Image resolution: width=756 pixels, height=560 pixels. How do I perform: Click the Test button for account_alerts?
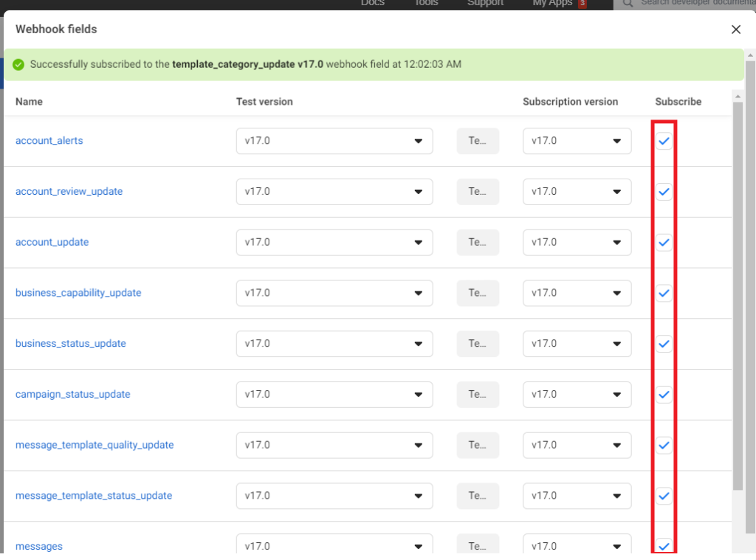[x=478, y=141]
